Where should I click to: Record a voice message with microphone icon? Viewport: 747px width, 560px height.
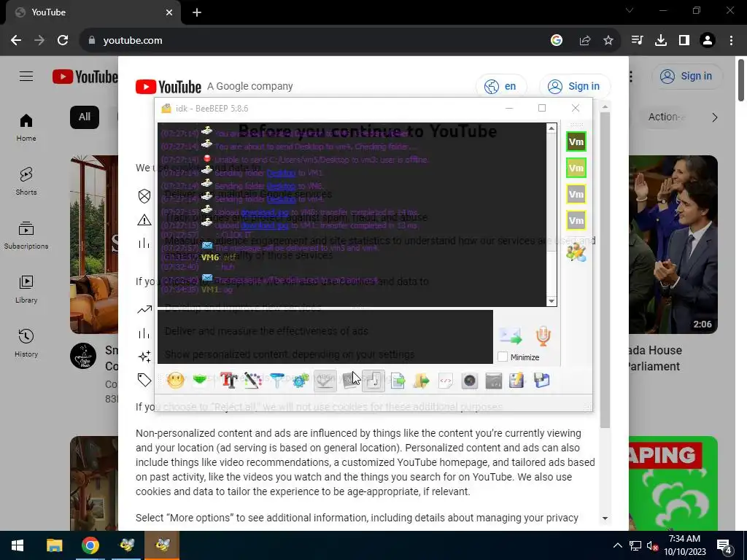(x=543, y=336)
